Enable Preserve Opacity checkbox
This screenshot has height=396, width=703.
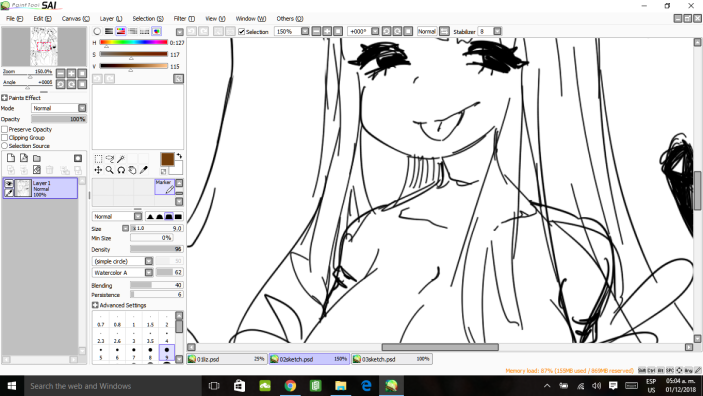[4, 130]
